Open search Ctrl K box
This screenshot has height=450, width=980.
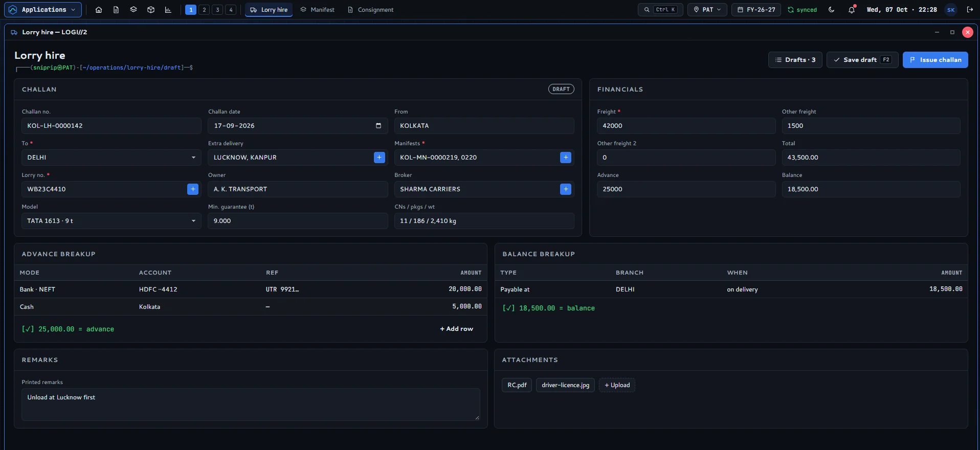click(x=660, y=10)
